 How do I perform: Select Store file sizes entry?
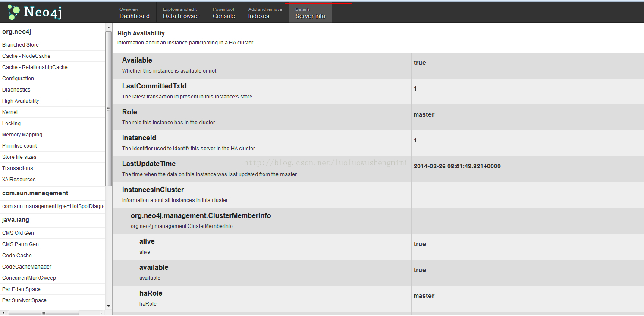[19, 157]
